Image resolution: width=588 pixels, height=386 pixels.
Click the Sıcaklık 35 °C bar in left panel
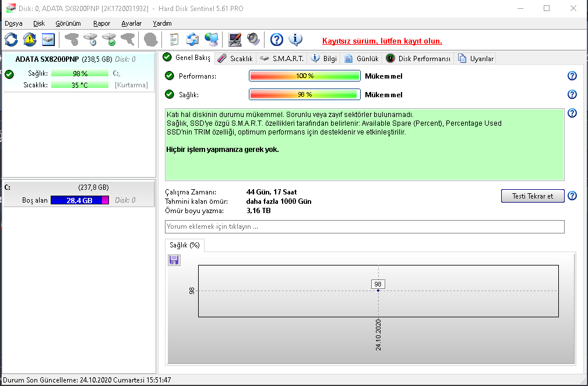(x=80, y=85)
